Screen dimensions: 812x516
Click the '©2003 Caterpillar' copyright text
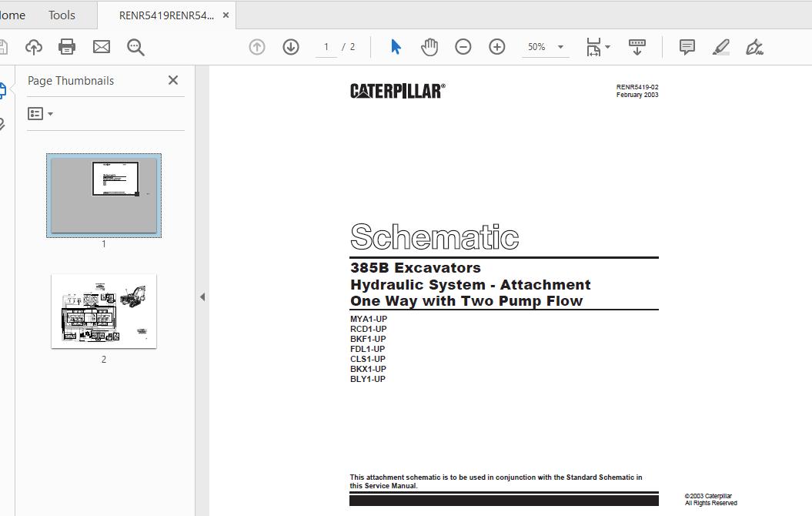point(708,496)
